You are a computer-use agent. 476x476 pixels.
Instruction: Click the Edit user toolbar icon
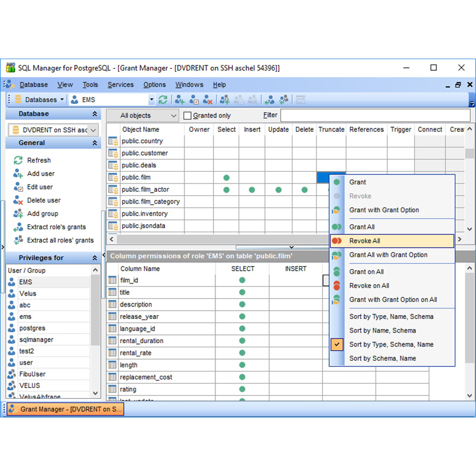[194, 99]
